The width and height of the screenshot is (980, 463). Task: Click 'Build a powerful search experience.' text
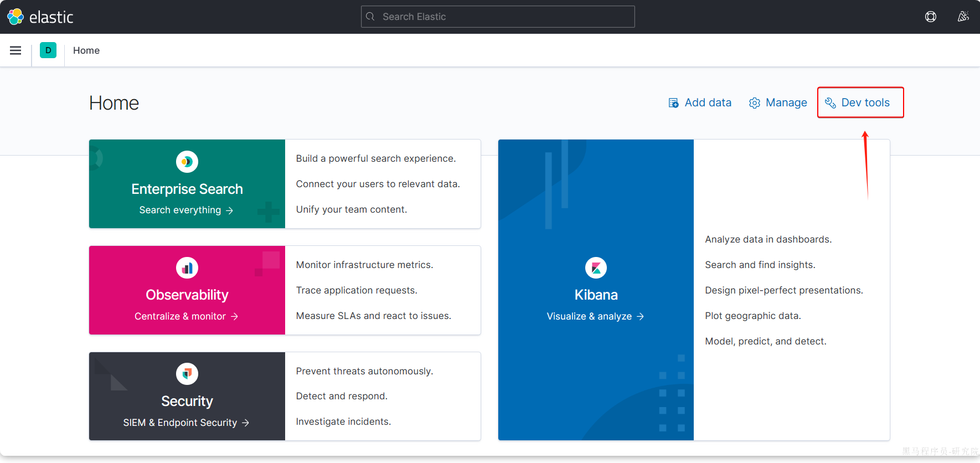tap(376, 158)
